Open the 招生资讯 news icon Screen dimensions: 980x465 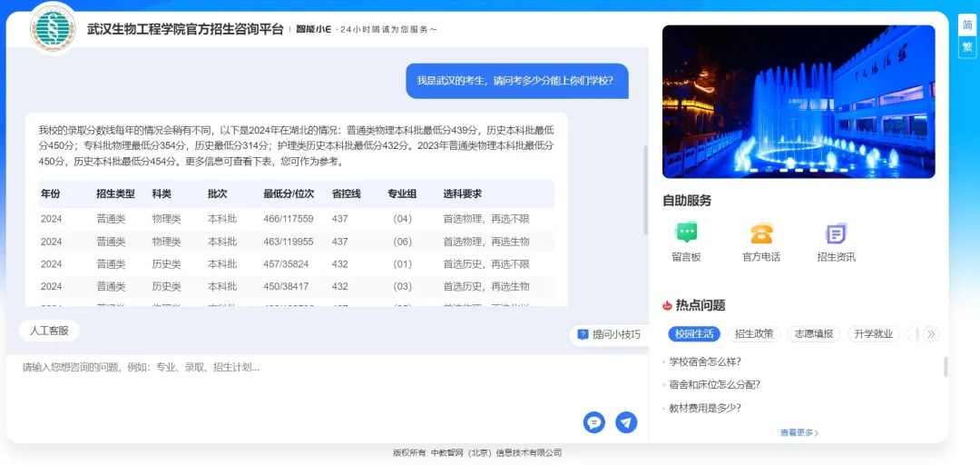pyautogui.click(x=836, y=233)
